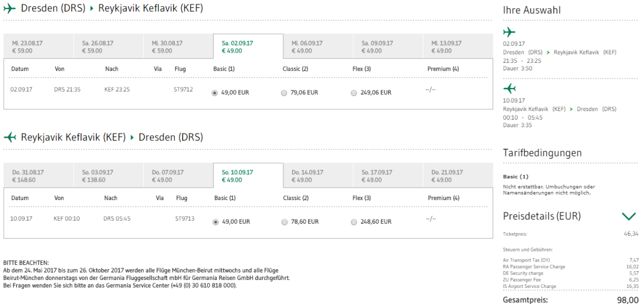Select Basic 49,00 EUR fare for return flight
This screenshot has width=644, height=304.
tap(216, 222)
